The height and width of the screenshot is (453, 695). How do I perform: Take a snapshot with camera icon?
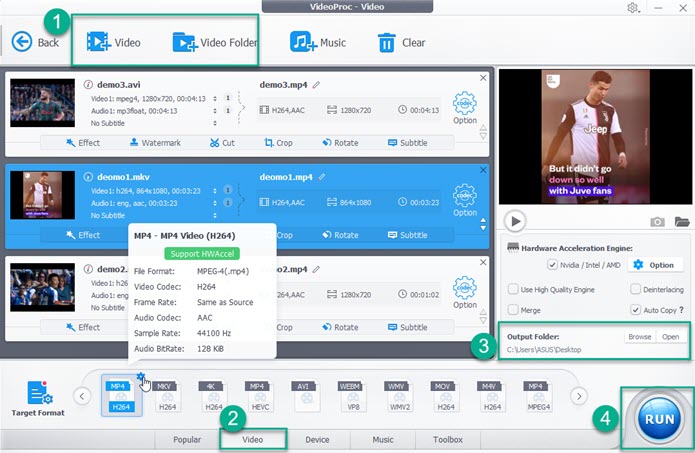tap(657, 222)
